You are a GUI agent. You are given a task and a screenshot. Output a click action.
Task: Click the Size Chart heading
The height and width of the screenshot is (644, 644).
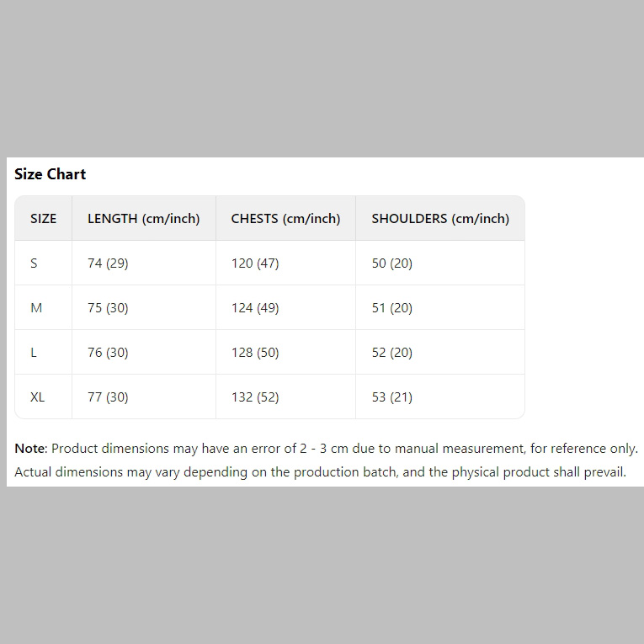coord(51,174)
